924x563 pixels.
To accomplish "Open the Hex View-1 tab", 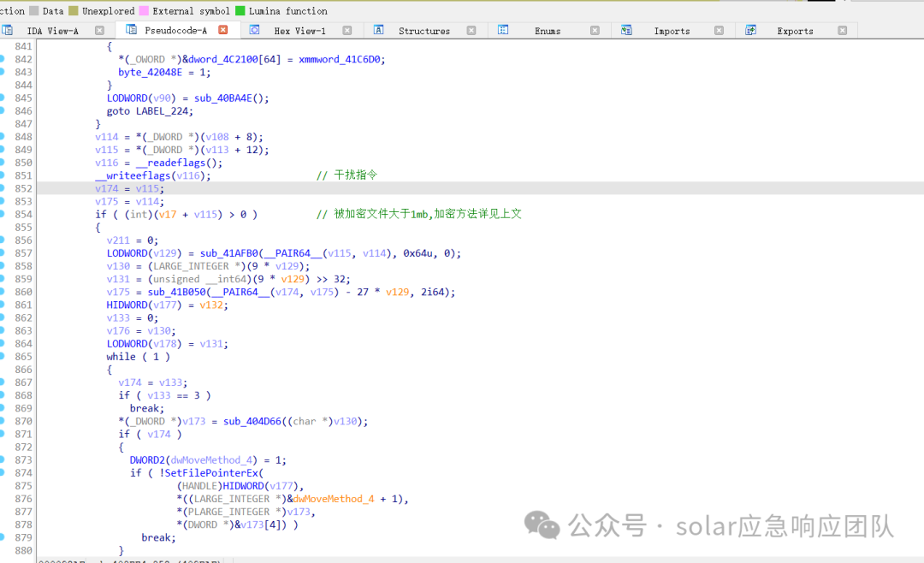I will [300, 31].
